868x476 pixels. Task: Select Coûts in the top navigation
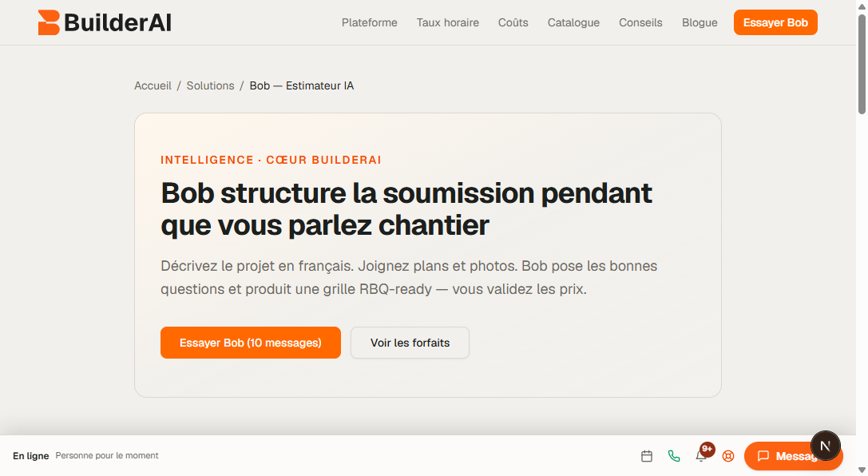click(513, 22)
